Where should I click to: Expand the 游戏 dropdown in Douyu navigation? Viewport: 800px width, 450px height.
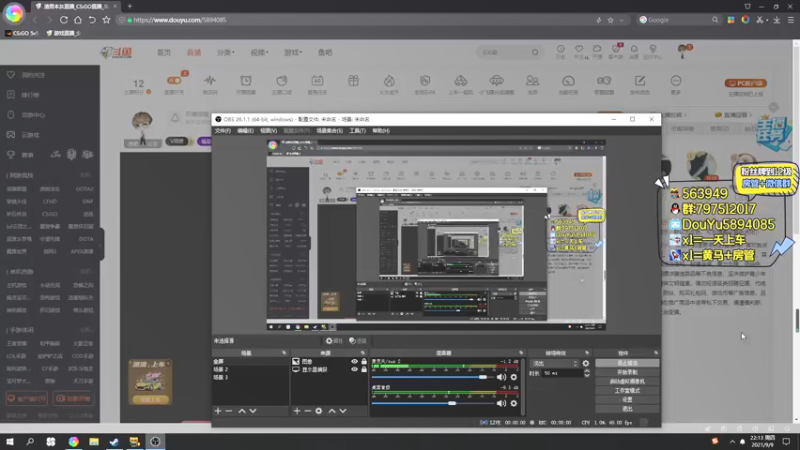pyautogui.click(x=293, y=52)
